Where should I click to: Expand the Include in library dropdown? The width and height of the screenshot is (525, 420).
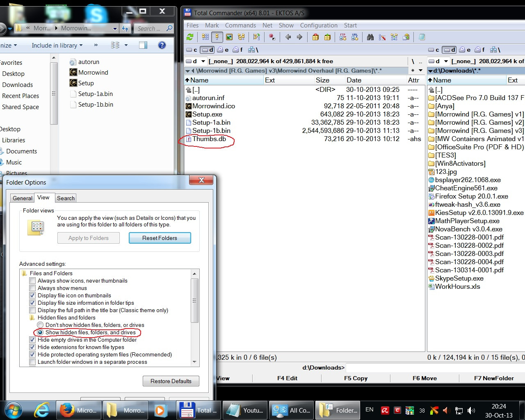(x=57, y=46)
